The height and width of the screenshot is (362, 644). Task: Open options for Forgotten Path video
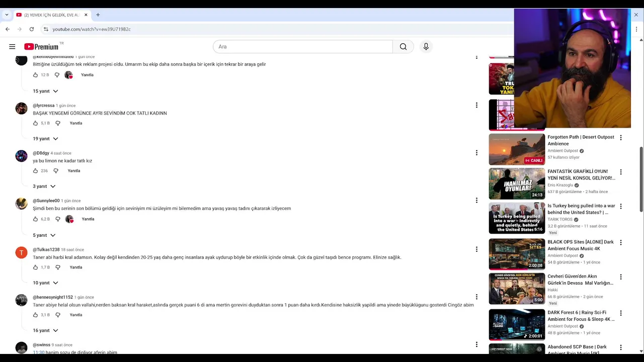point(621,138)
